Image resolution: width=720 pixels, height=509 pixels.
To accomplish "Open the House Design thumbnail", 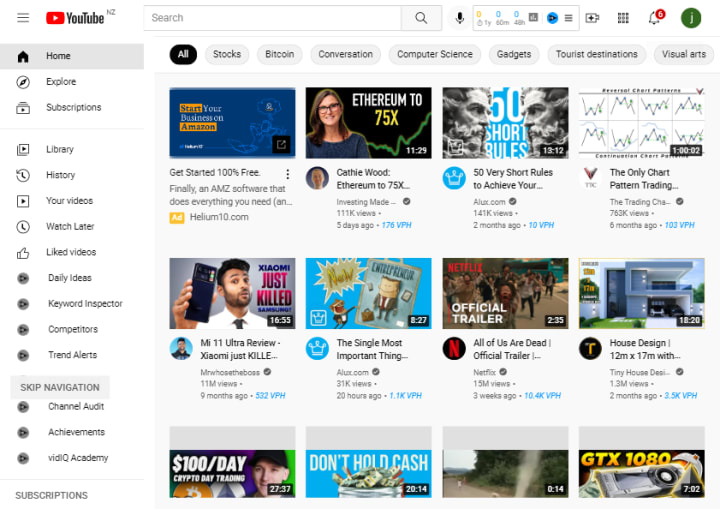I will [641, 293].
